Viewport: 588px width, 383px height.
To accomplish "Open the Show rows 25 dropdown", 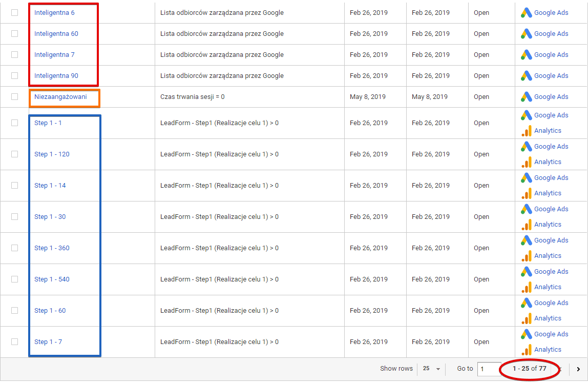I will (431, 369).
